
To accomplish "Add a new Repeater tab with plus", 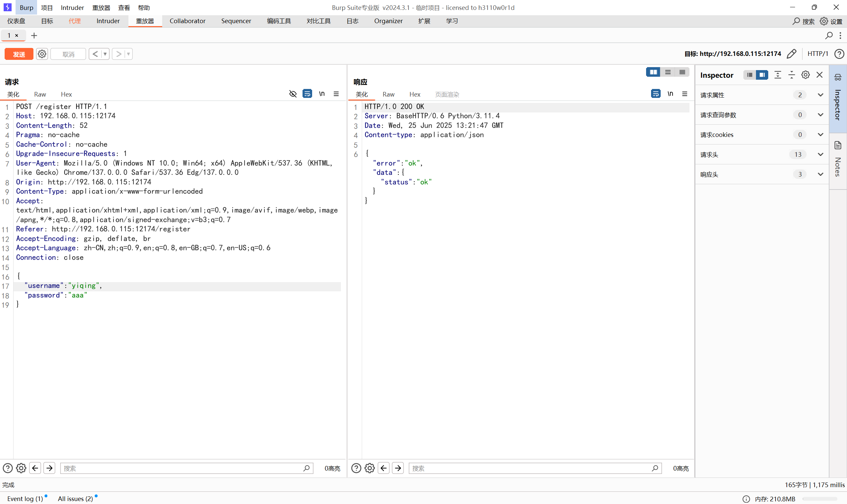I will pos(34,35).
